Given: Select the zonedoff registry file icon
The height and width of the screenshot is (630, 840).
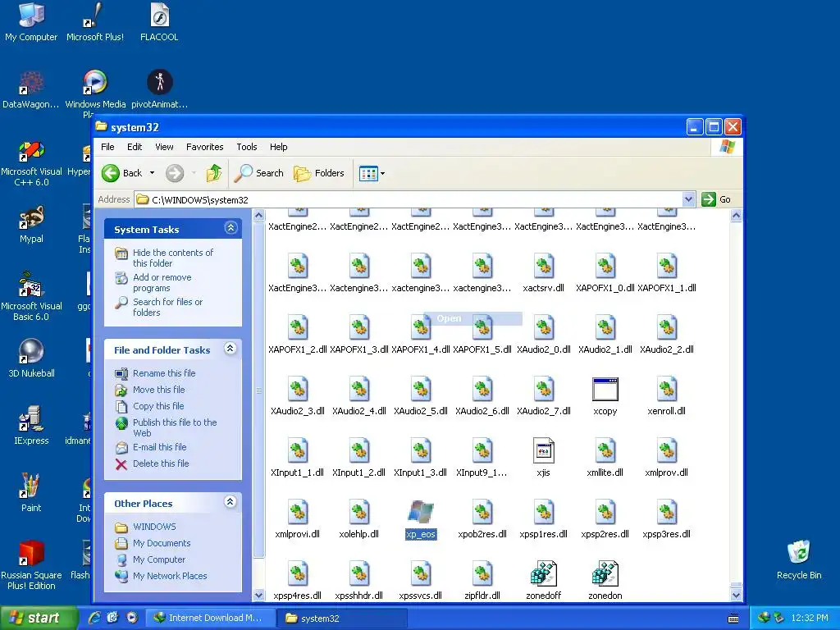Looking at the screenshot, I should (543, 573).
